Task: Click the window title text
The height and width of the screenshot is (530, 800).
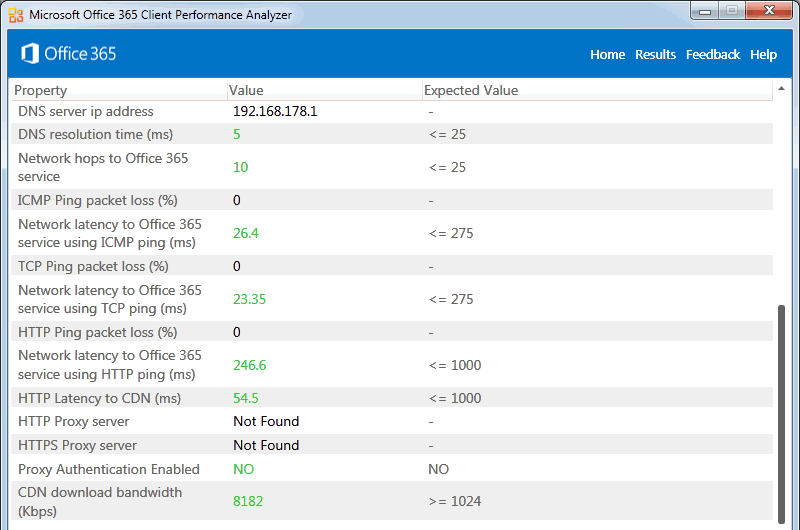Action: pyautogui.click(x=160, y=15)
